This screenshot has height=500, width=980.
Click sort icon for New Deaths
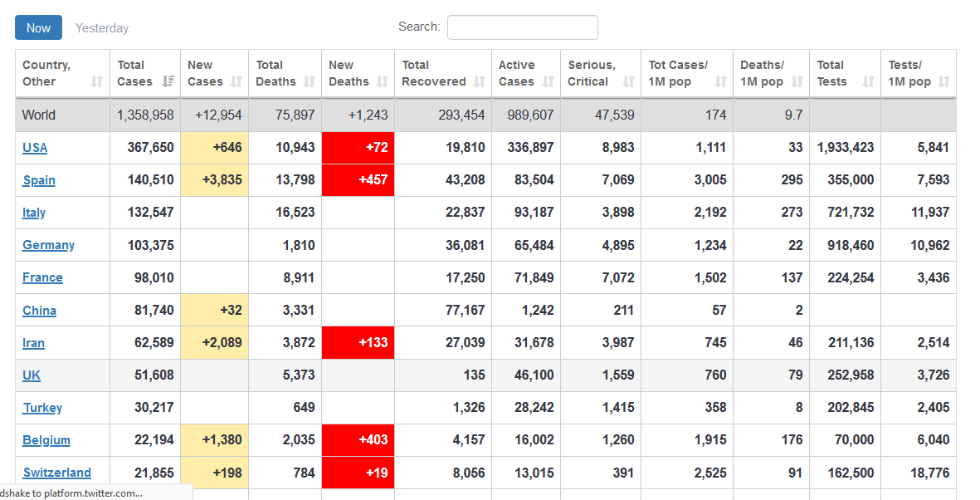pyautogui.click(x=383, y=81)
